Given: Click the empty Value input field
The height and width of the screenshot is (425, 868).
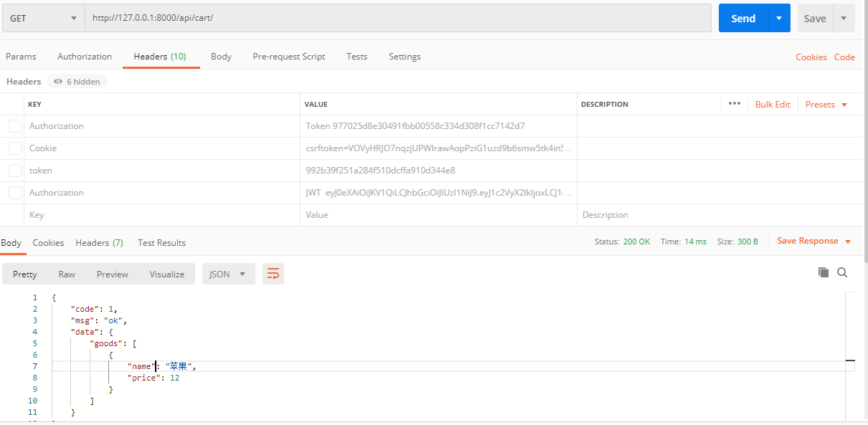Looking at the screenshot, I should [438, 215].
